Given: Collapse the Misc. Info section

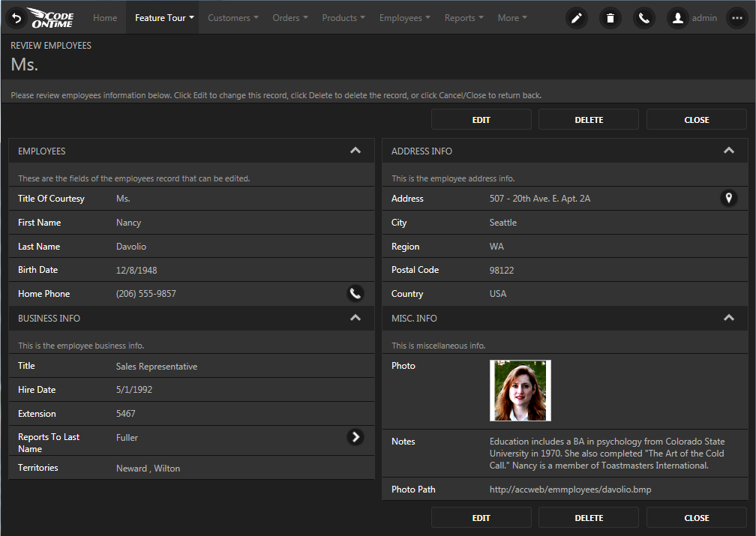Looking at the screenshot, I should (x=728, y=318).
